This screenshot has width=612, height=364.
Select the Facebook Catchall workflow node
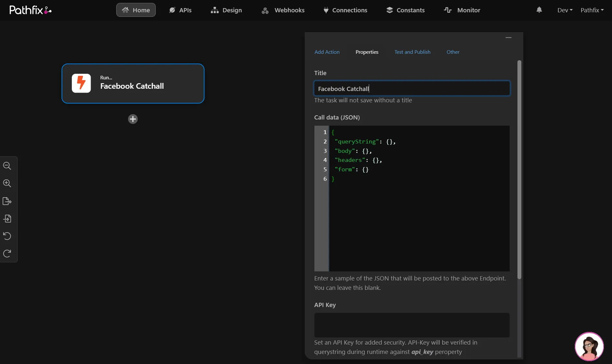point(133,84)
